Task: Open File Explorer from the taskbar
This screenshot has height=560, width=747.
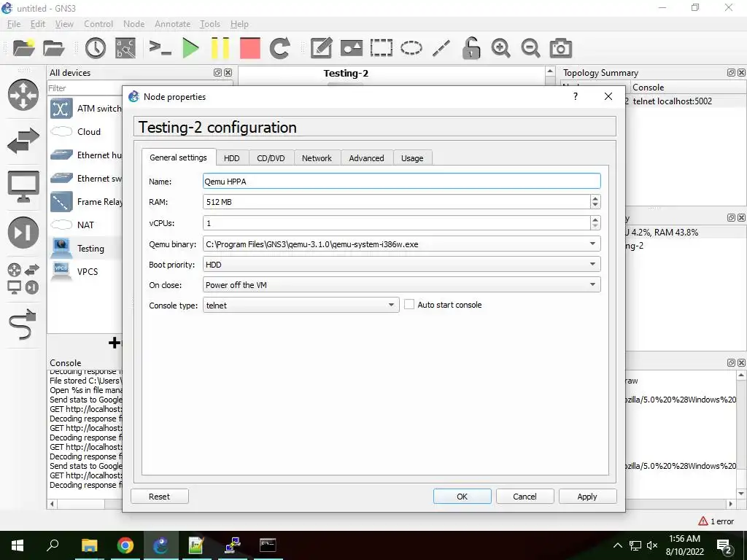Action: (x=89, y=545)
